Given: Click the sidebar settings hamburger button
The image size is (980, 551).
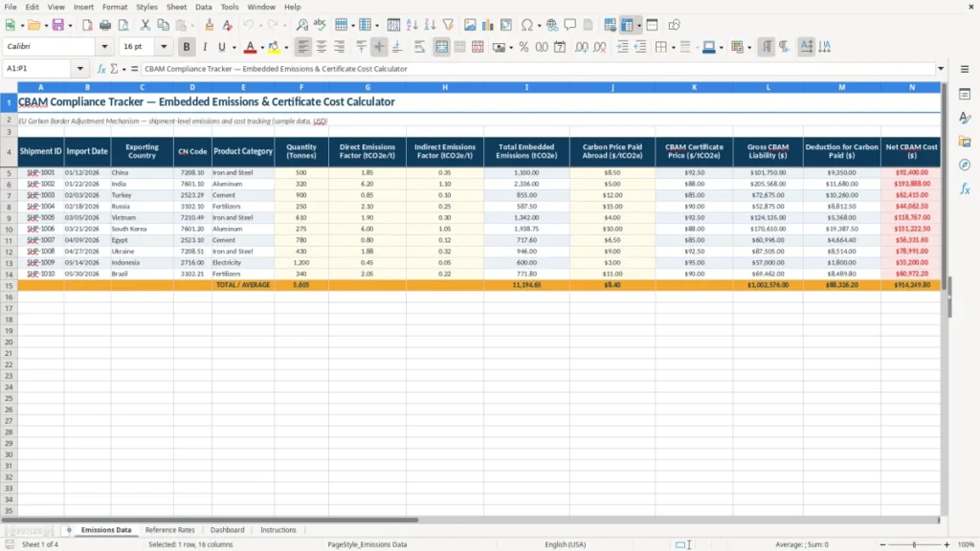Looking at the screenshot, I should pyautogui.click(x=965, y=69).
